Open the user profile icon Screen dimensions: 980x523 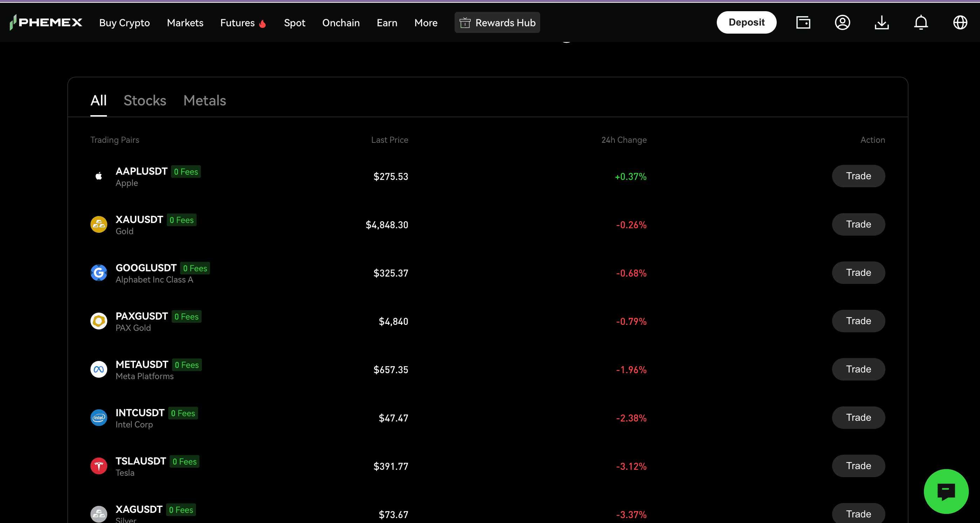pyautogui.click(x=842, y=22)
